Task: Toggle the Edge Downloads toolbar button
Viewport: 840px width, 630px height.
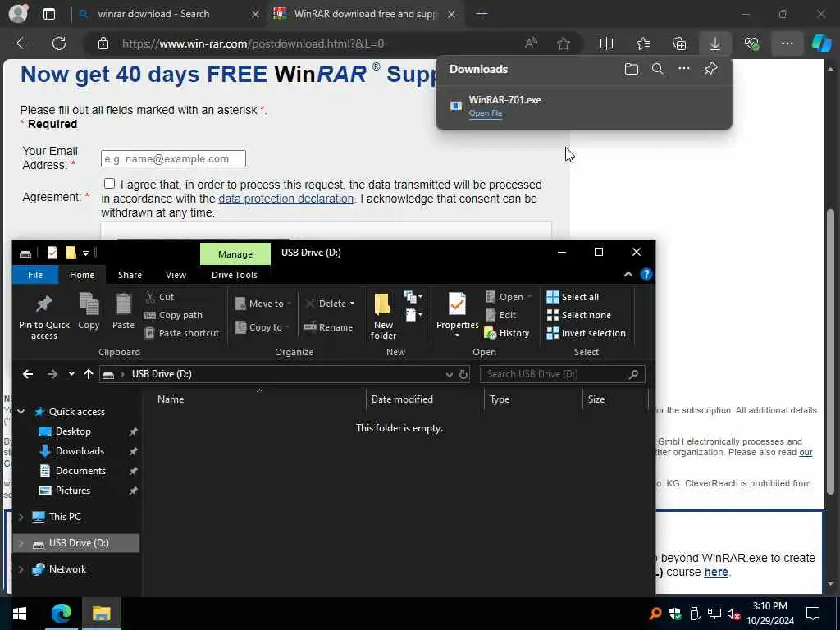Action: (x=715, y=43)
